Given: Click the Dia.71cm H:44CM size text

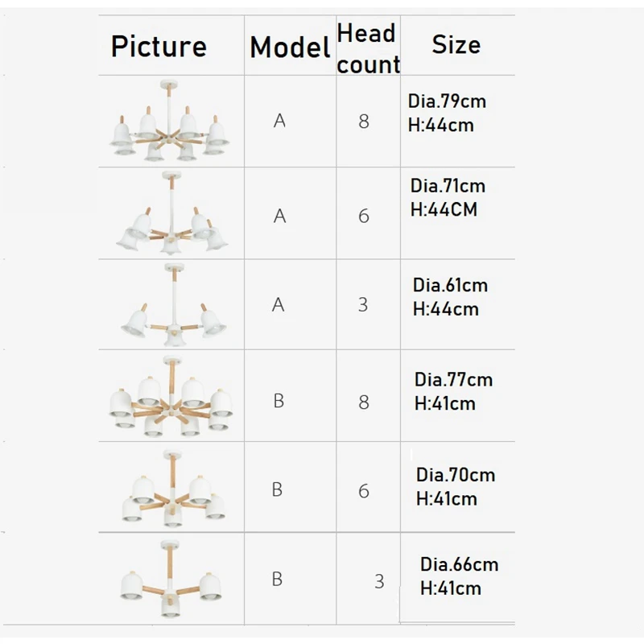Looking at the screenshot, I should pyautogui.click(x=448, y=197).
